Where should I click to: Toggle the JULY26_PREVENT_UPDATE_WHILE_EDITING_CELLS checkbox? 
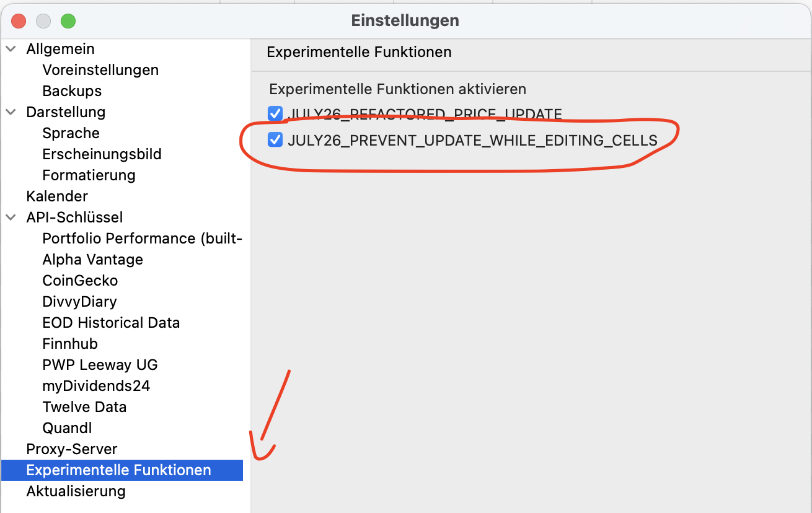(275, 140)
